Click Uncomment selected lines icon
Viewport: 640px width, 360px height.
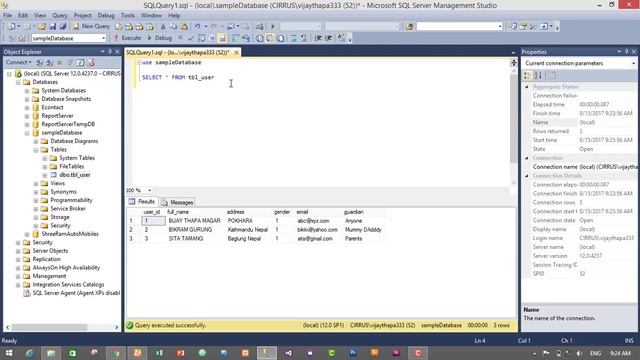[304, 38]
